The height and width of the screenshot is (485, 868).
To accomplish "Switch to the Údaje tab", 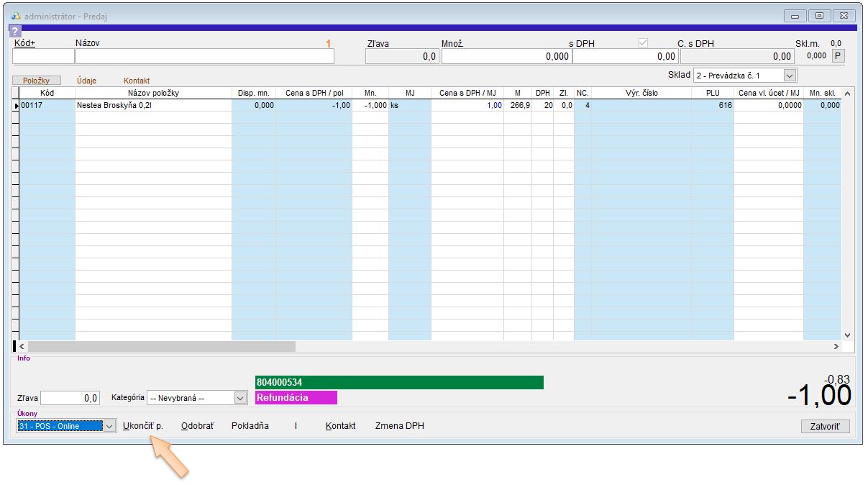I will coord(86,81).
